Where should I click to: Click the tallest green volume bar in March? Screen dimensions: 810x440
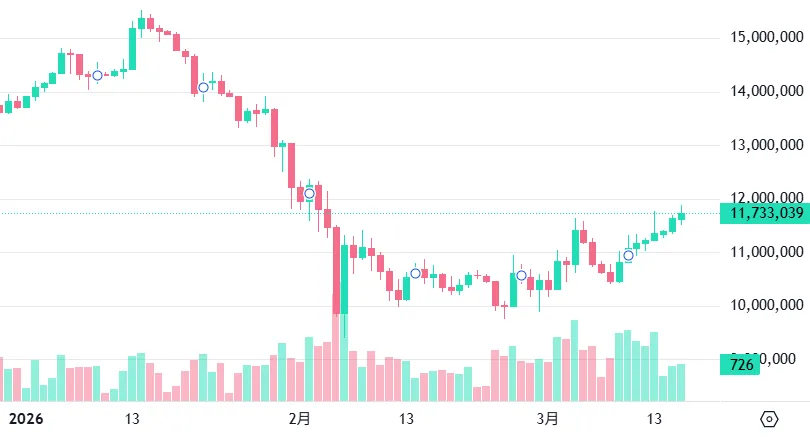[x=574, y=360]
